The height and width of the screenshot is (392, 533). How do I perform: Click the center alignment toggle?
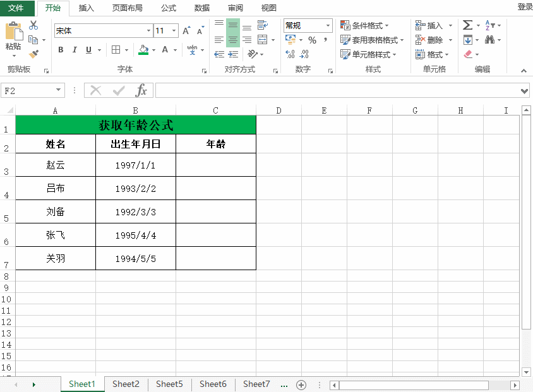click(232, 39)
